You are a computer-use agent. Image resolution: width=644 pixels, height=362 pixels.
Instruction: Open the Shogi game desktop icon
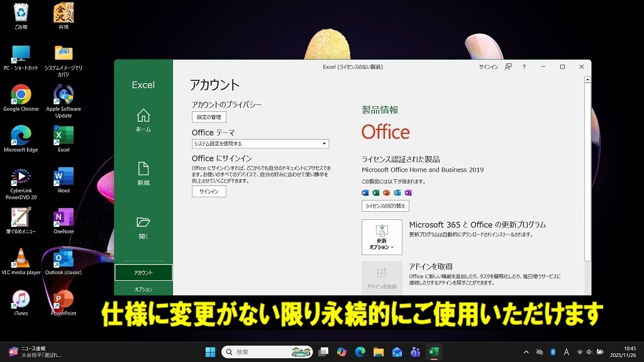tap(64, 16)
